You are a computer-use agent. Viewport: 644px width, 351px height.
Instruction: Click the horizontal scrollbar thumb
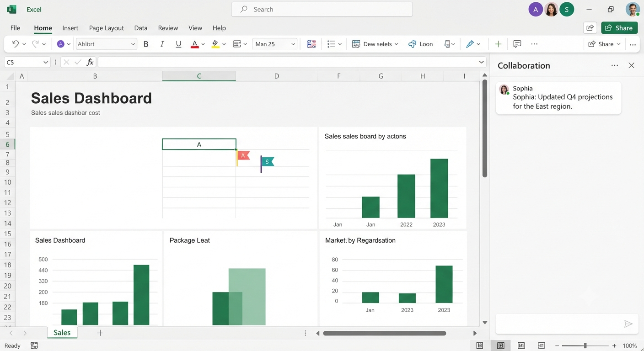[x=385, y=333]
